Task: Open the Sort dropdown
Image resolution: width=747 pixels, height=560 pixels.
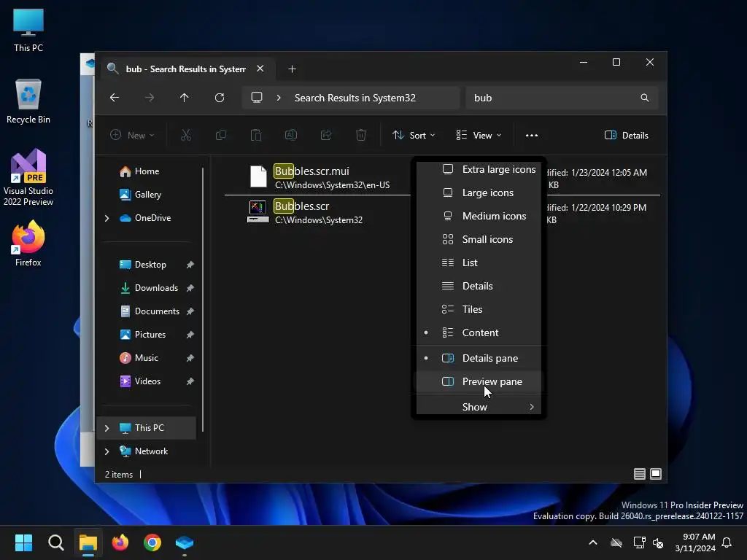Action: pos(414,135)
